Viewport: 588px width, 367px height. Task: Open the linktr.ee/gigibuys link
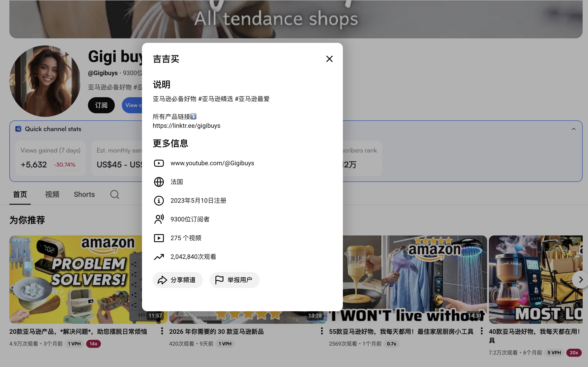coord(186,126)
